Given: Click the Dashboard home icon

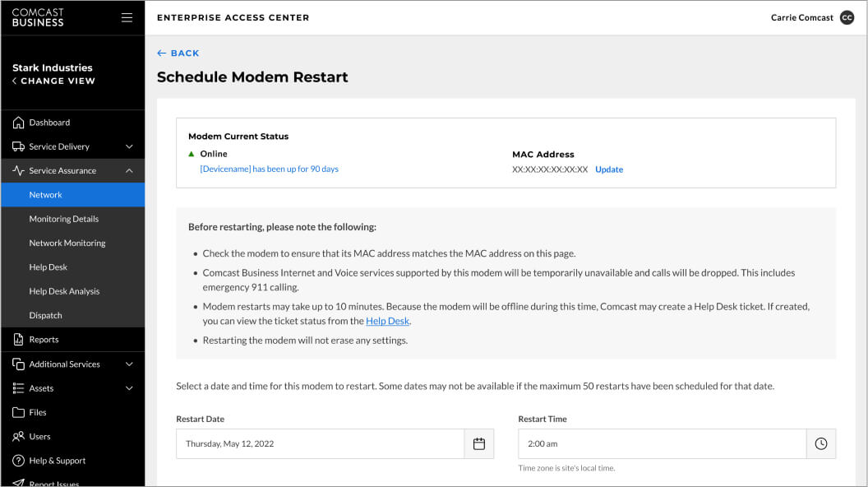Looking at the screenshot, I should pyautogui.click(x=18, y=123).
